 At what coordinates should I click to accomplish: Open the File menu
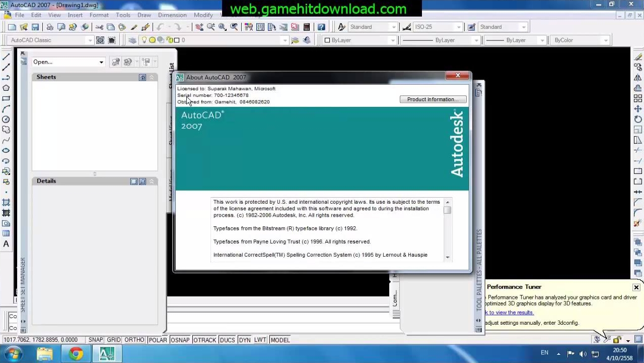[20, 15]
